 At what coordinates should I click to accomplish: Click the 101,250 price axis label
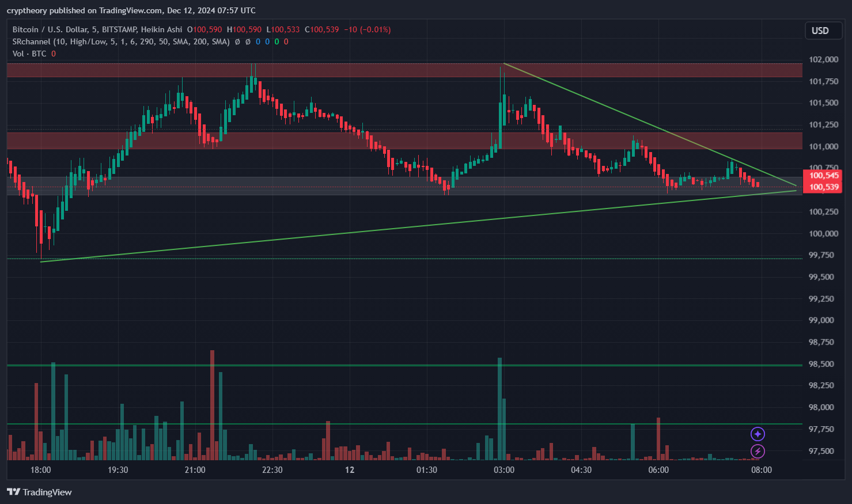(823, 124)
